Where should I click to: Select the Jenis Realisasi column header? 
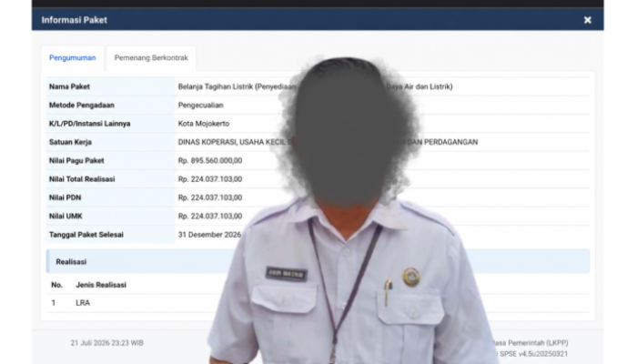(101, 285)
